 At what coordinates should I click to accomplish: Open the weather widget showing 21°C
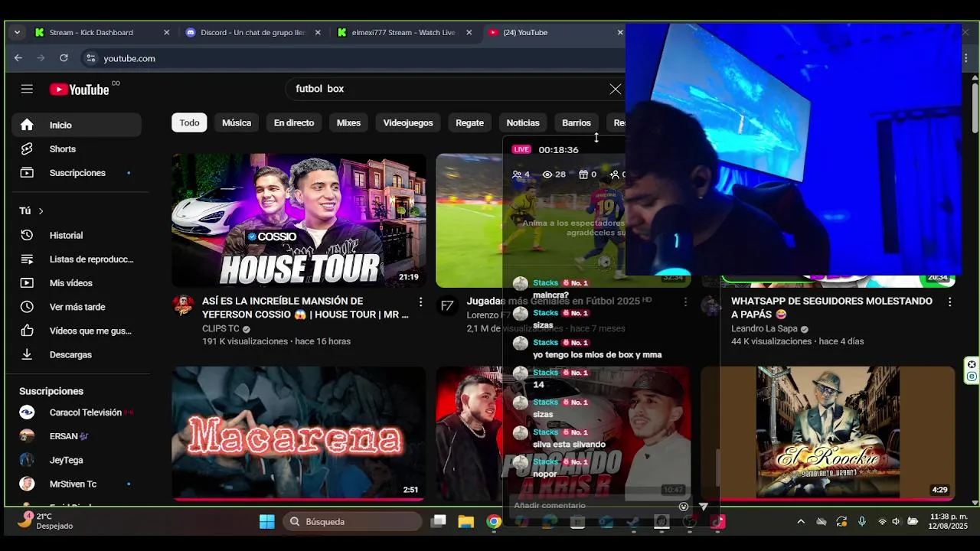pos(46,521)
